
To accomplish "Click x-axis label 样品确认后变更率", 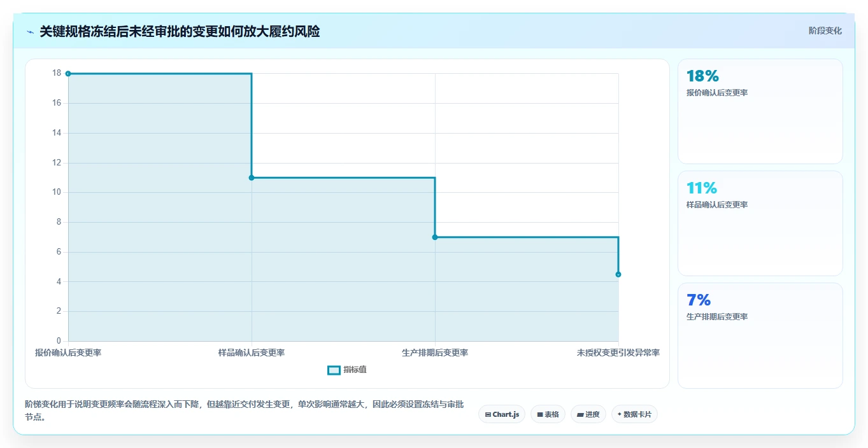I will [x=252, y=353].
